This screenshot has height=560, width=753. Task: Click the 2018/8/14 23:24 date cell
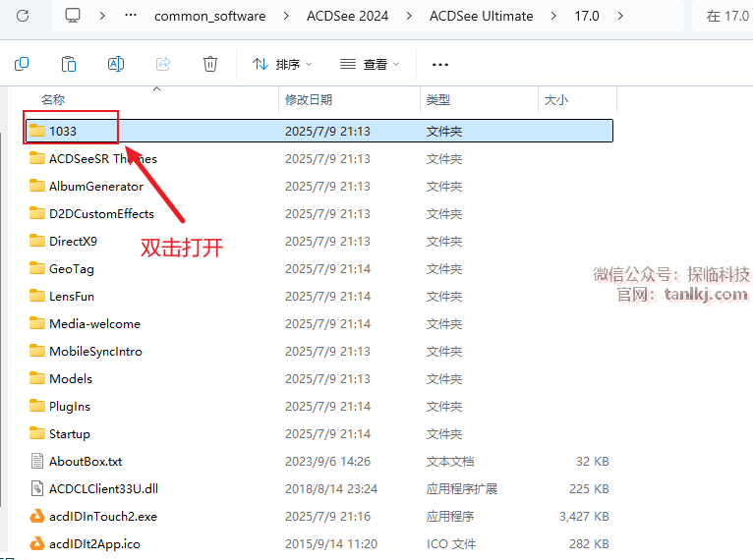tap(331, 489)
